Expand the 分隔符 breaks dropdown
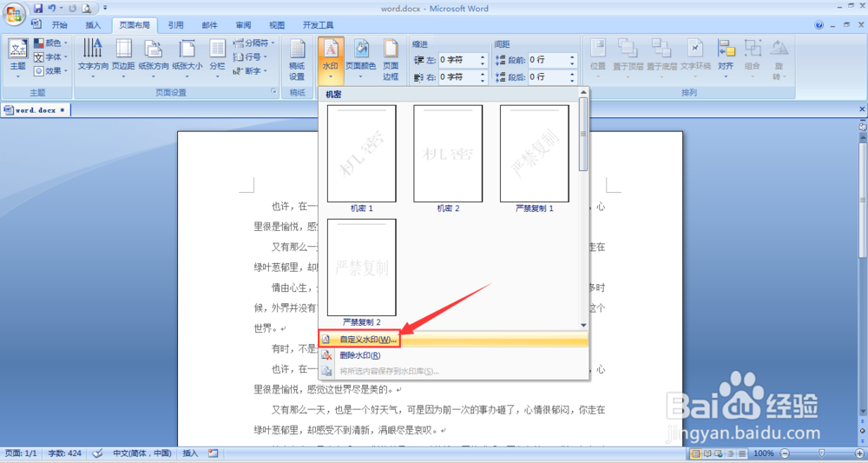This screenshot has height=463, width=868. pyautogui.click(x=253, y=43)
